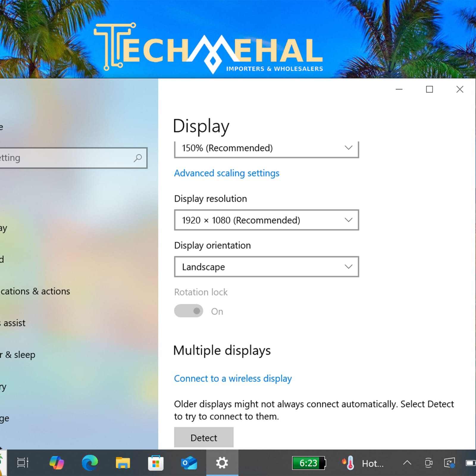Click the Settings gear taskbar icon
The width and height of the screenshot is (476, 476).
tap(222, 463)
